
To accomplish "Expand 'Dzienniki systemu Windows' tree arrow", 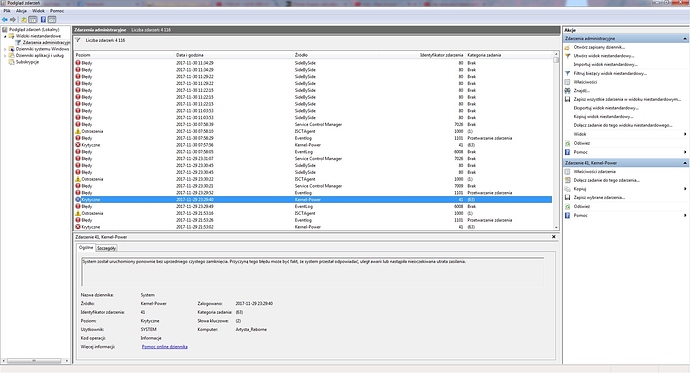I will point(5,49).
